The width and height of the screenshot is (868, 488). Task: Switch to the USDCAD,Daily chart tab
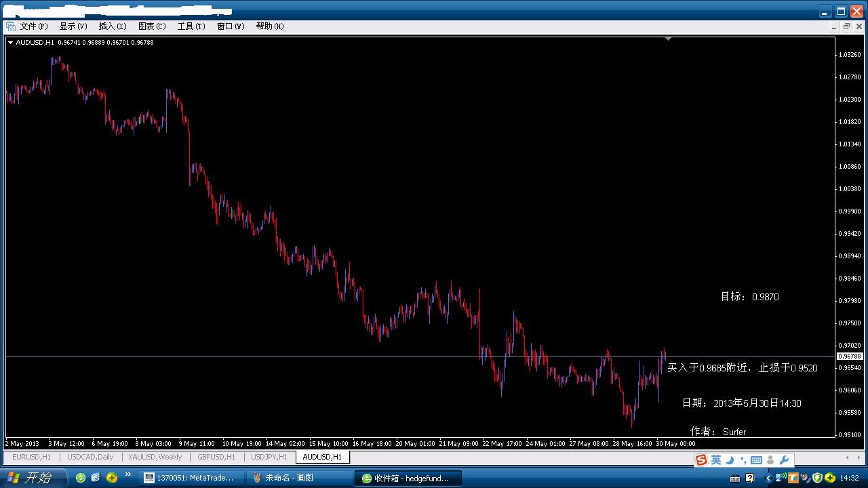click(90, 457)
